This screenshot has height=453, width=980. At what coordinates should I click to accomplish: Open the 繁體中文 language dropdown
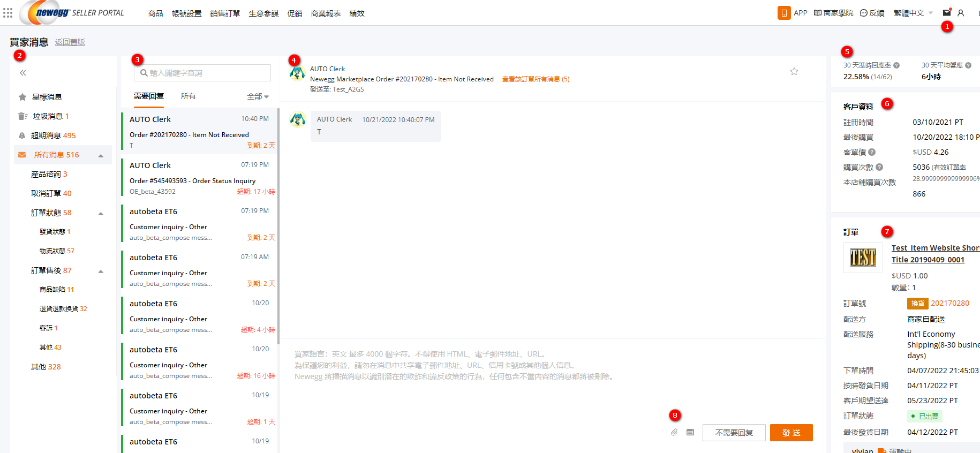coord(913,13)
